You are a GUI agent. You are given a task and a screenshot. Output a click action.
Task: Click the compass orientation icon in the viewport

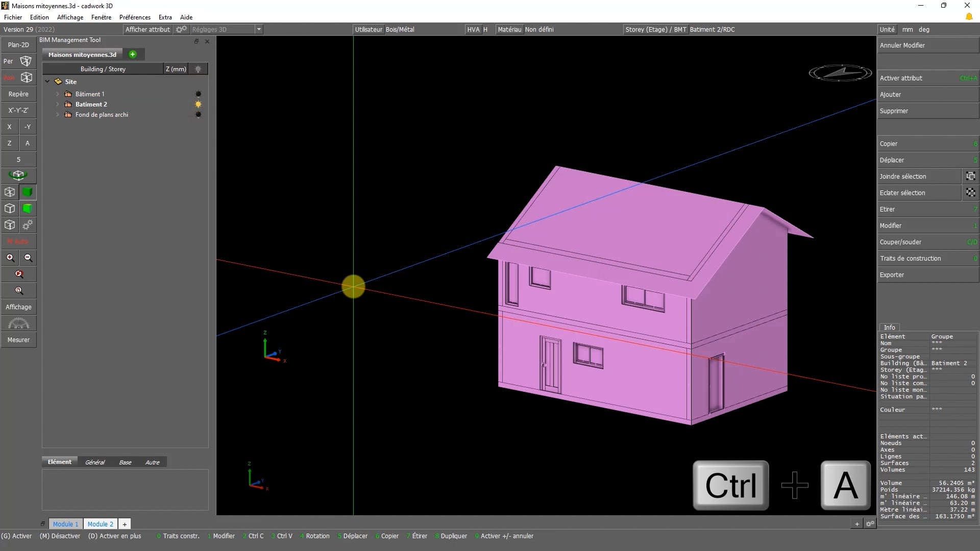pyautogui.click(x=840, y=73)
